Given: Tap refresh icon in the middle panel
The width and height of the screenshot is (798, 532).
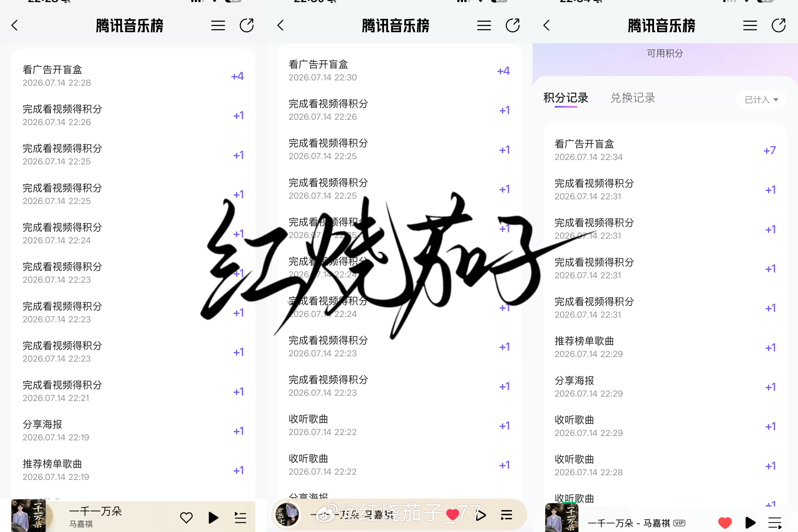Looking at the screenshot, I should coord(513,25).
